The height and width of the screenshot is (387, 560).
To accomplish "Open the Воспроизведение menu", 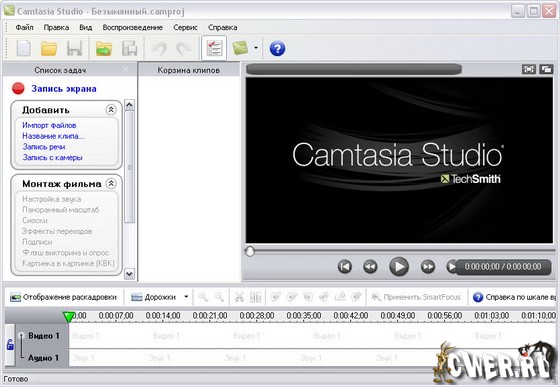I will [132, 27].
